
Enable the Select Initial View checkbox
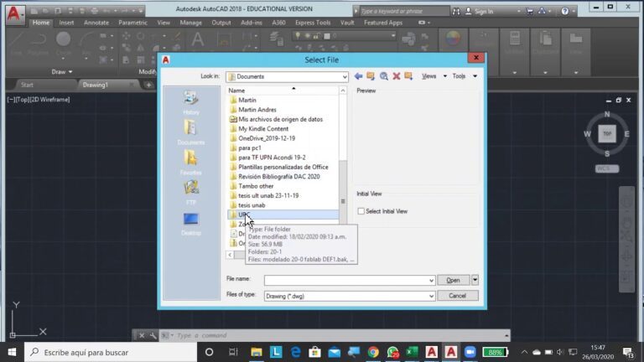361,211
